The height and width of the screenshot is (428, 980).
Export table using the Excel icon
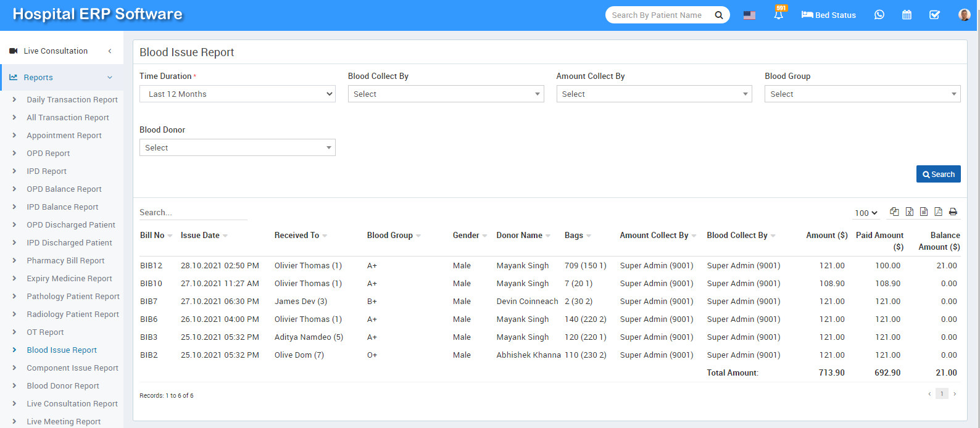(909, 212)
